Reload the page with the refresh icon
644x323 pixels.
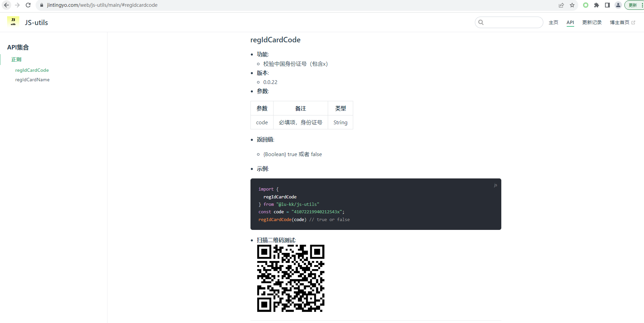[28, 5]
